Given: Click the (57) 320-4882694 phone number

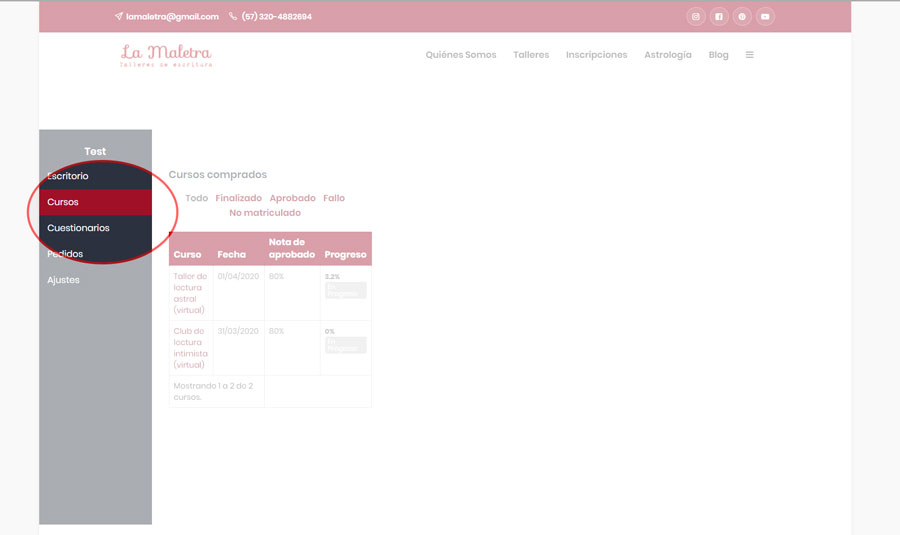Looking at the screenshot, I should (x=277, y=17).
